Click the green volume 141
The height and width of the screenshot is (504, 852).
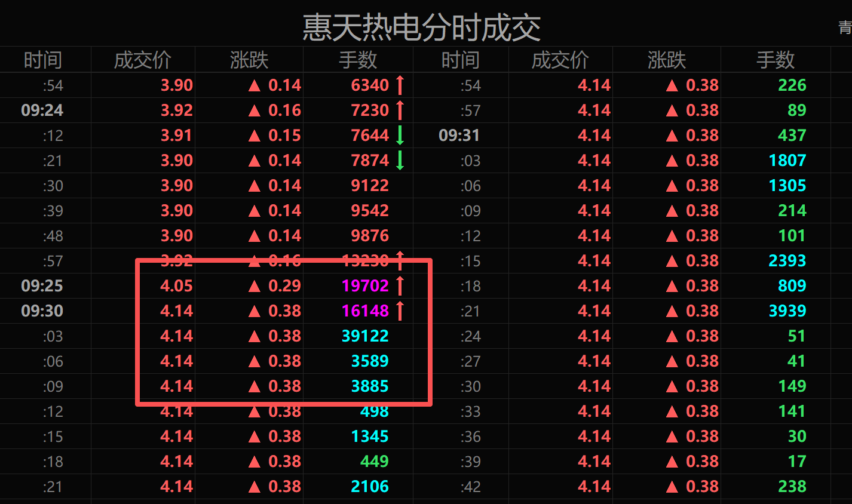(792, 411)
